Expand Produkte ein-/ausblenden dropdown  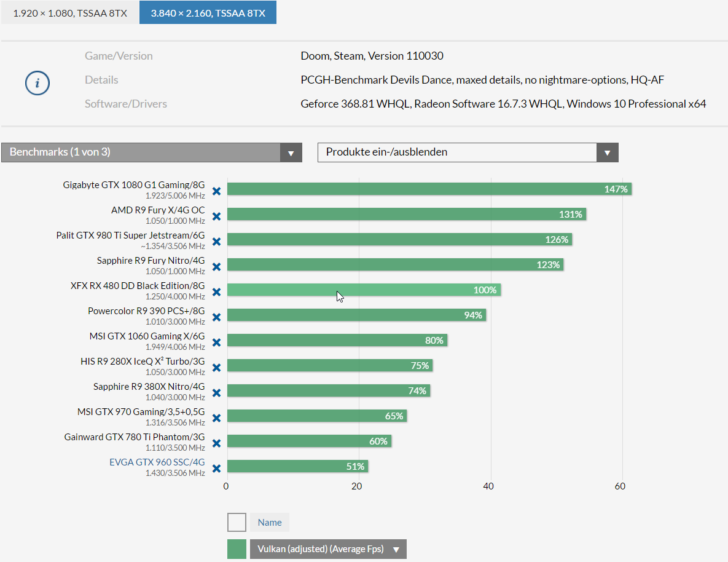pos(468,152)
